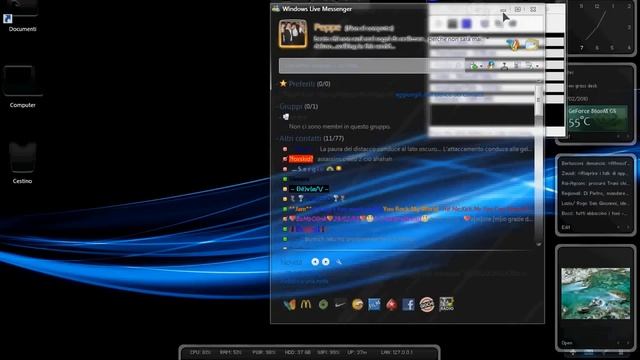Open the MSN butterfly icon near inbox

(513, 44)
